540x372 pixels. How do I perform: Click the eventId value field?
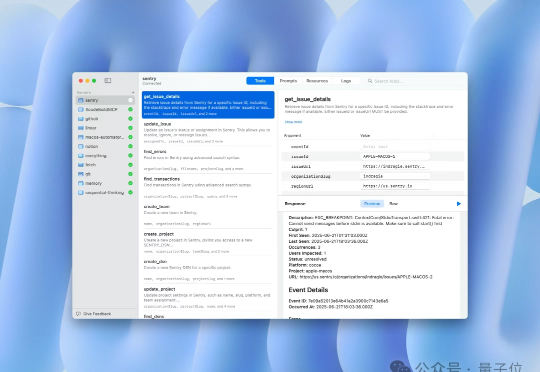395,147
